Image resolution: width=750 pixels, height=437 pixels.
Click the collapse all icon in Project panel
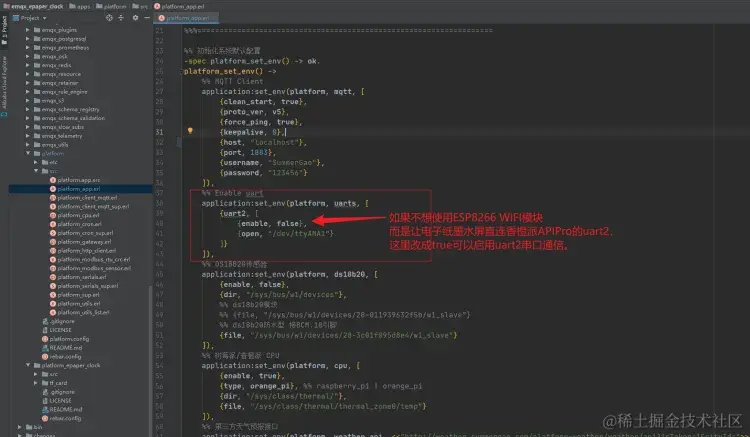click(121, 18)
